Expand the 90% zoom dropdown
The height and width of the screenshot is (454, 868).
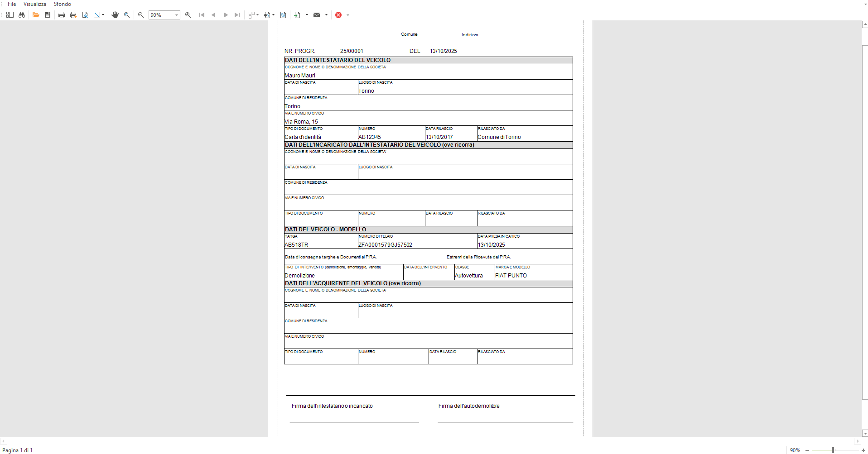(177, 15)
